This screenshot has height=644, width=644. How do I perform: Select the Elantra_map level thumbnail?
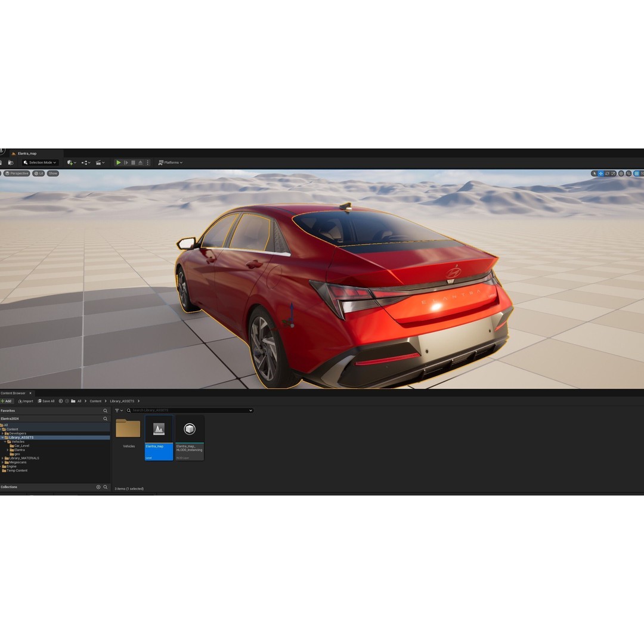[158, 429]
